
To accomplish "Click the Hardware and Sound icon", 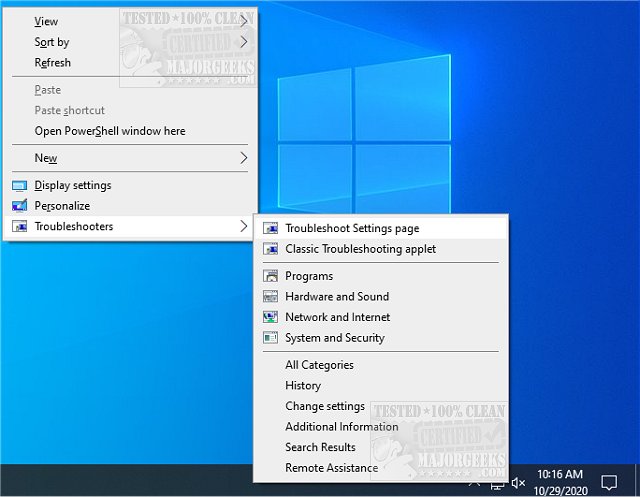I will (x=269, y=297).
